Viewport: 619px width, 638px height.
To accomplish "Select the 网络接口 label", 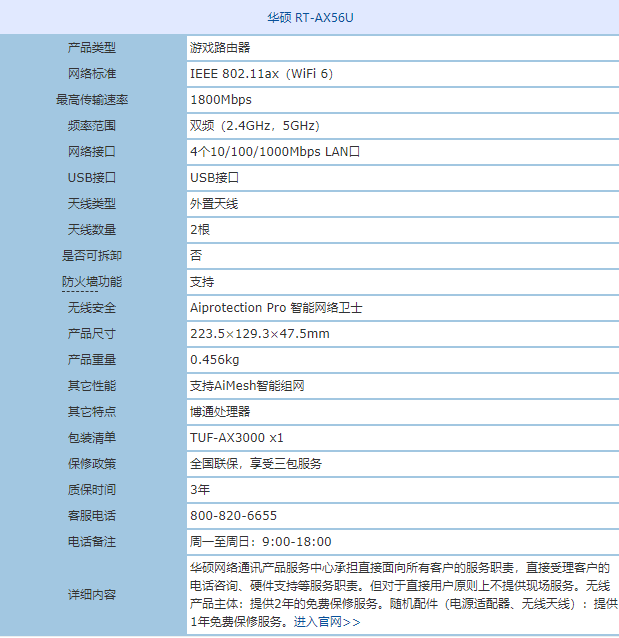I will click(x=92, y=152).
